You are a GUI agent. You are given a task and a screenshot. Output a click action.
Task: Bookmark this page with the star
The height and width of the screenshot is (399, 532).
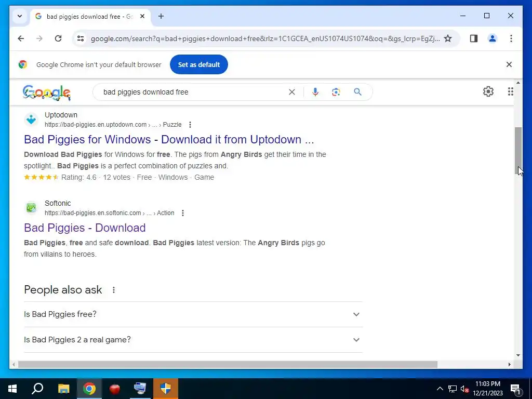tap(448, 38)
